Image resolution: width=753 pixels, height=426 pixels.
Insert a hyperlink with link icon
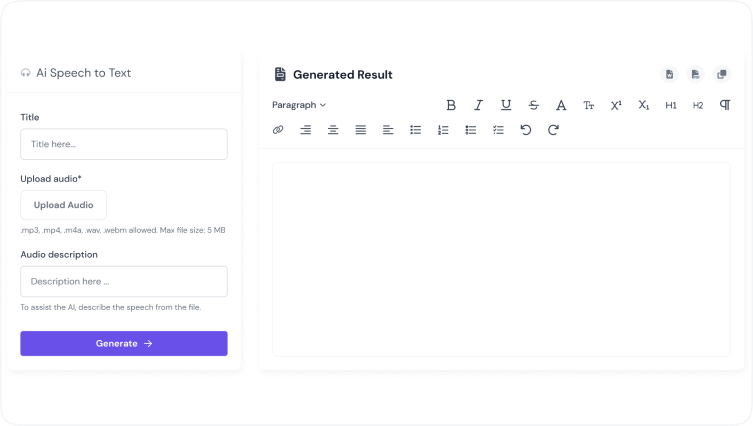pyautogui.click(x=278, y=130)
